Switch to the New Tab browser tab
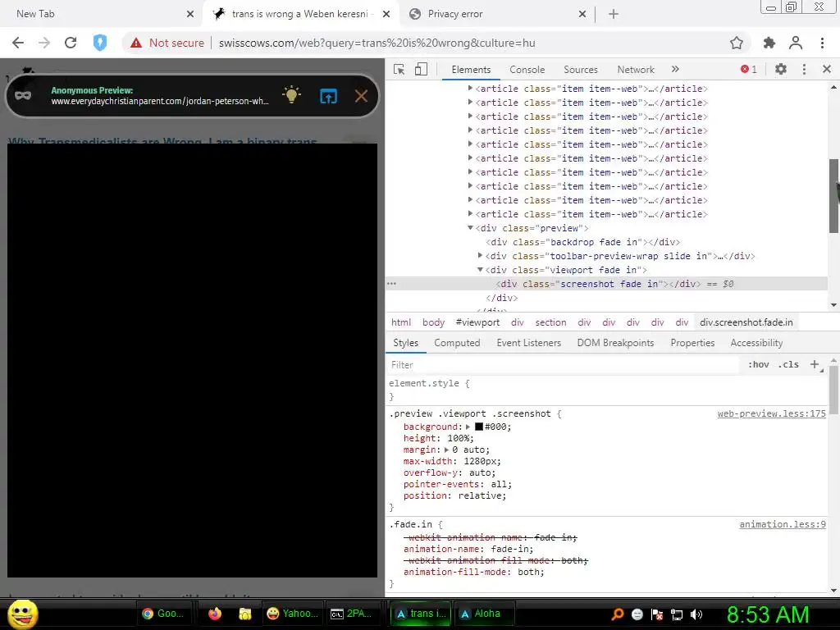 click(x=35, y=14)
